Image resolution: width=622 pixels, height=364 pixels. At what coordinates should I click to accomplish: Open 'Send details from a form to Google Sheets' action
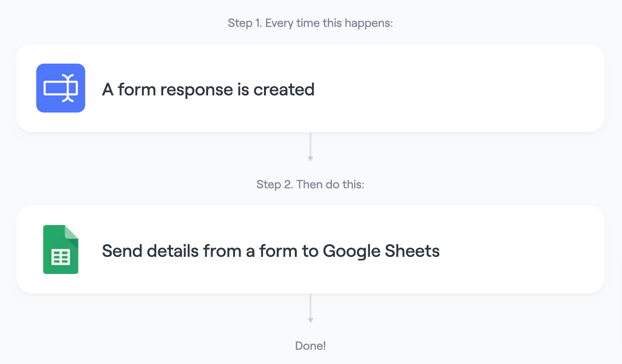click(311, 250)
